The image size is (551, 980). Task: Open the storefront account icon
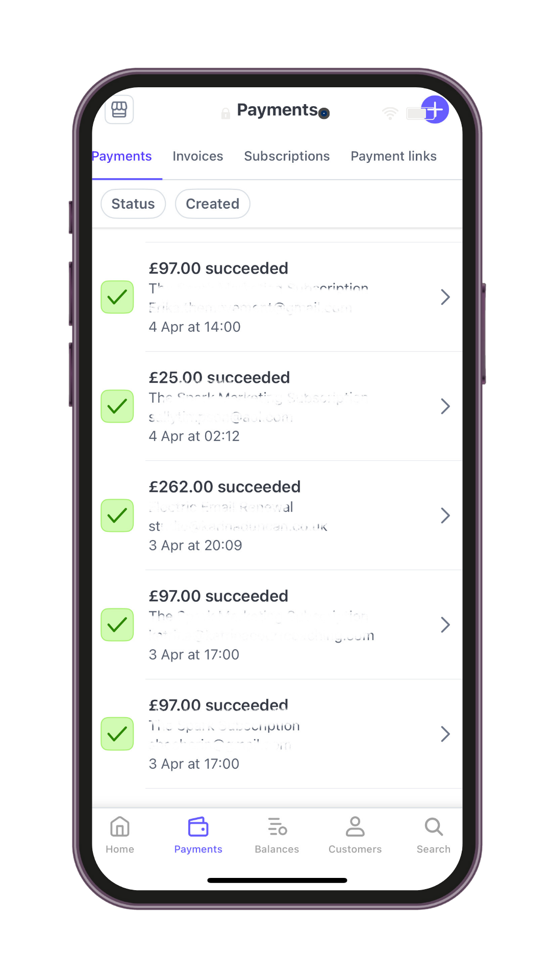[x=119, y=109]
